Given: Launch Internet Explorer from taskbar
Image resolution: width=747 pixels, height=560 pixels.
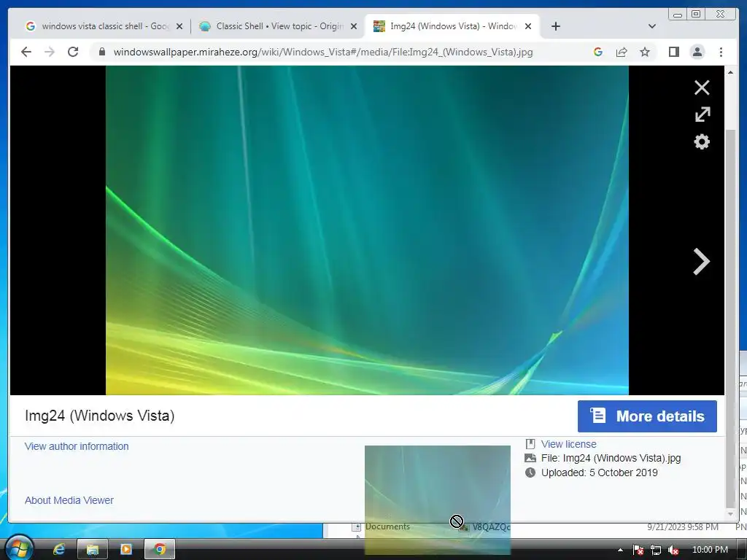Looking at the screenshot, I should (58, 550).
